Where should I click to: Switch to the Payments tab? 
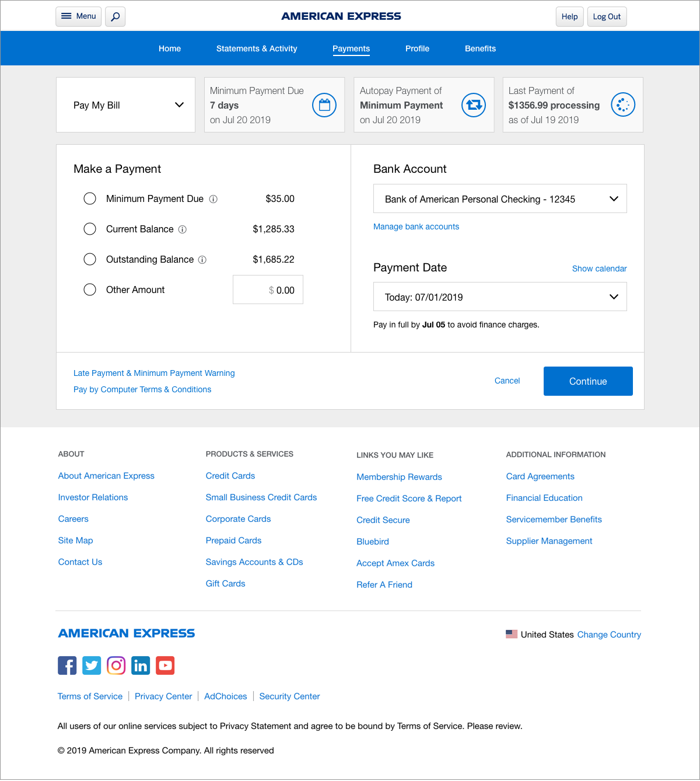pyautogui.click(x=351, y=48)
